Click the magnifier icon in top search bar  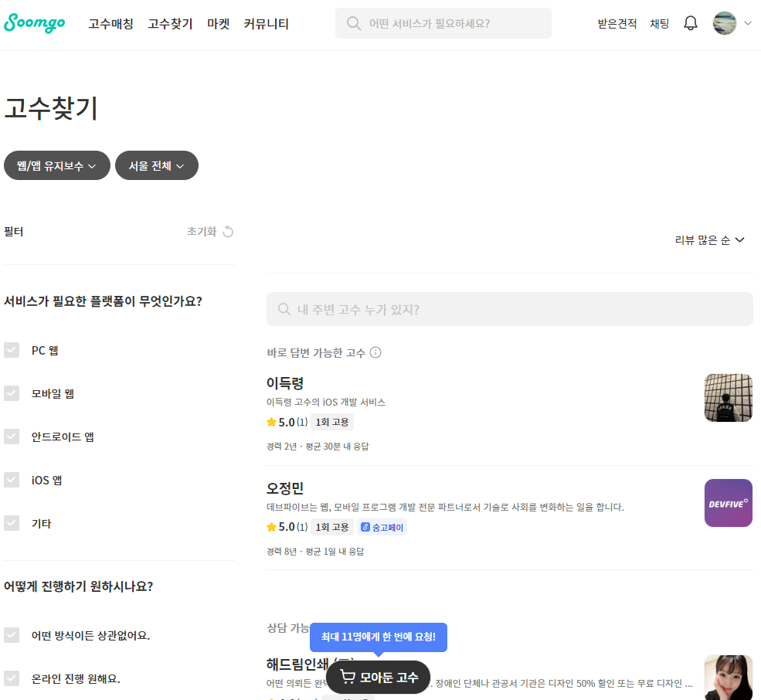click(x=354, y=23)
